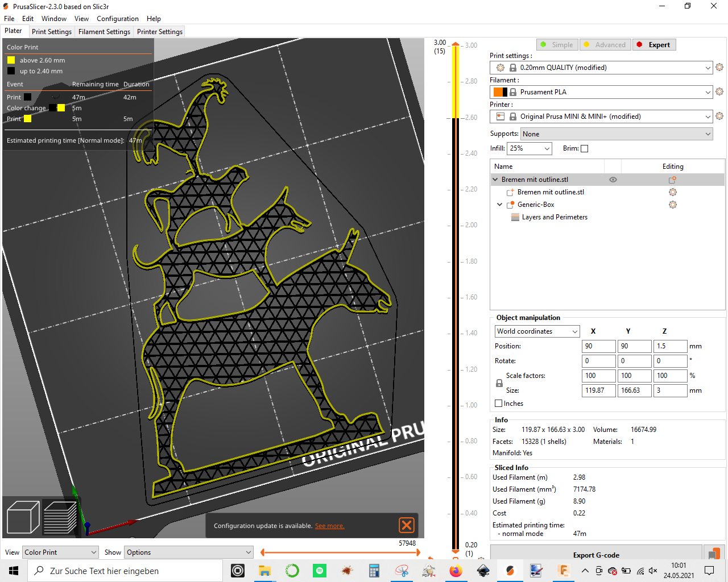Collapse the Bremen mit outline.stl tree node
The image size is (728, 582).
click(x=495, y=180)
